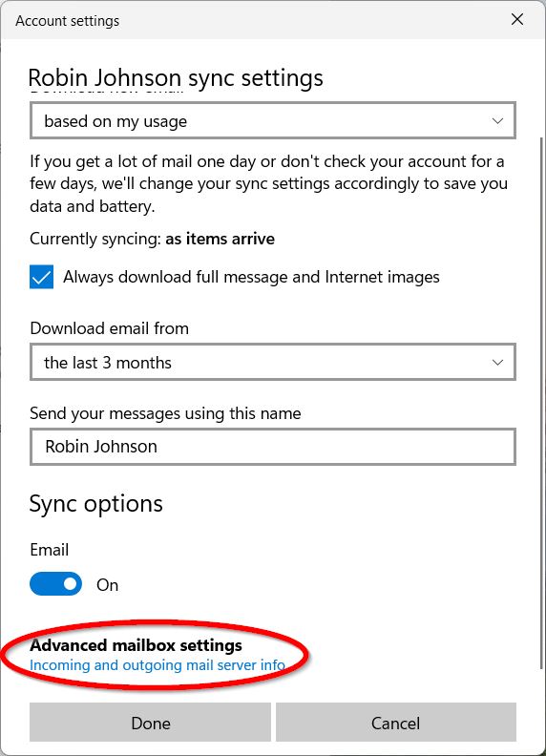Click the "On" label beside the Email switch
Screen dimensions: 546x756
[x=107, y=585]
